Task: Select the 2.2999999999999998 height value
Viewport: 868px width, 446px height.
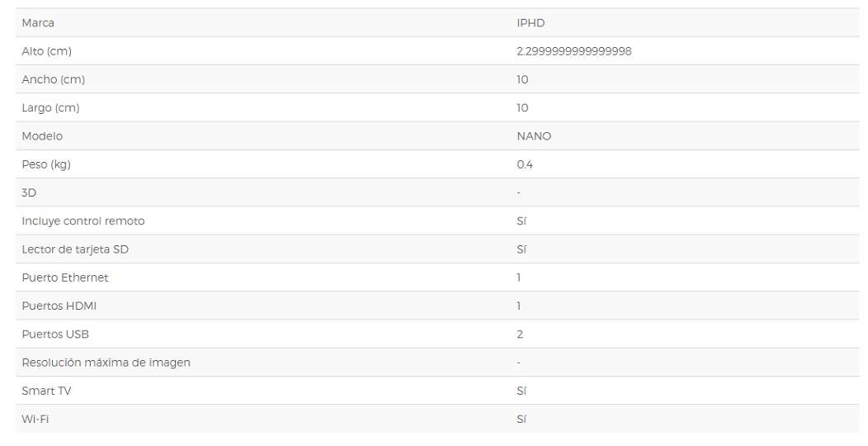Action: 574,51
